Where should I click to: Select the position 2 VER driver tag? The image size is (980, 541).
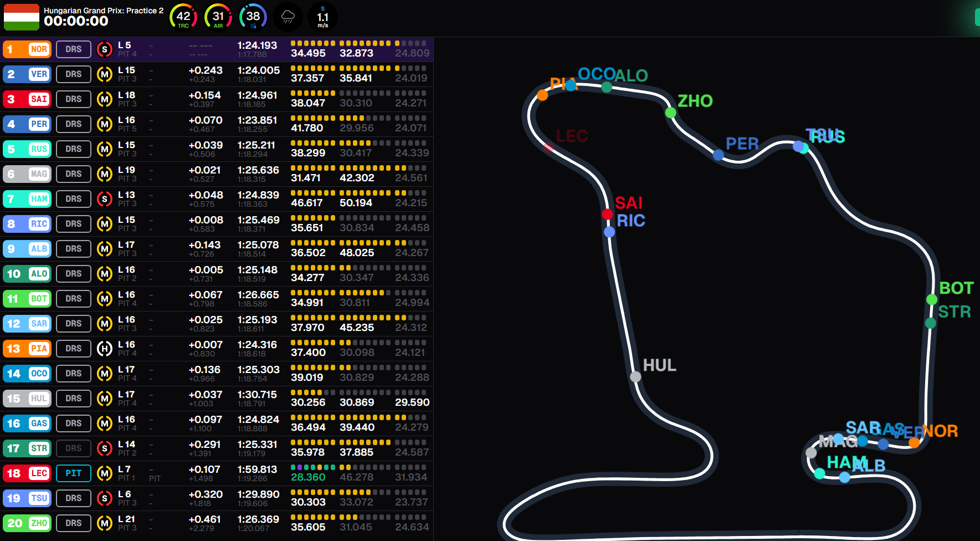coord(27,74)
